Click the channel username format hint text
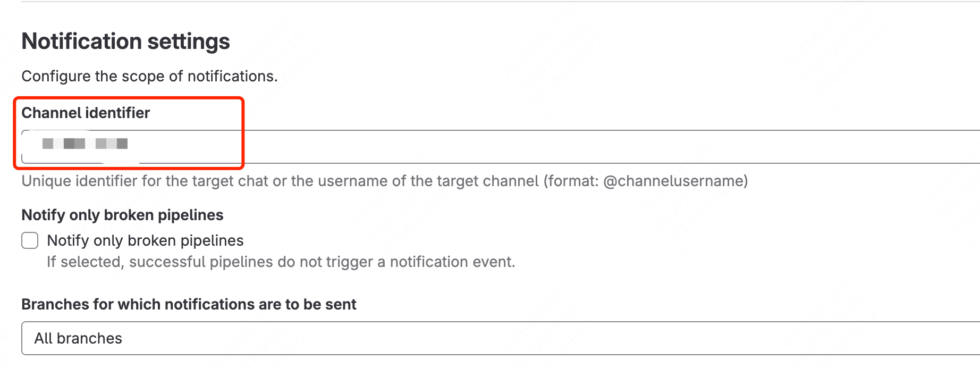The image size is (980, 368). [x=384, y=181]
